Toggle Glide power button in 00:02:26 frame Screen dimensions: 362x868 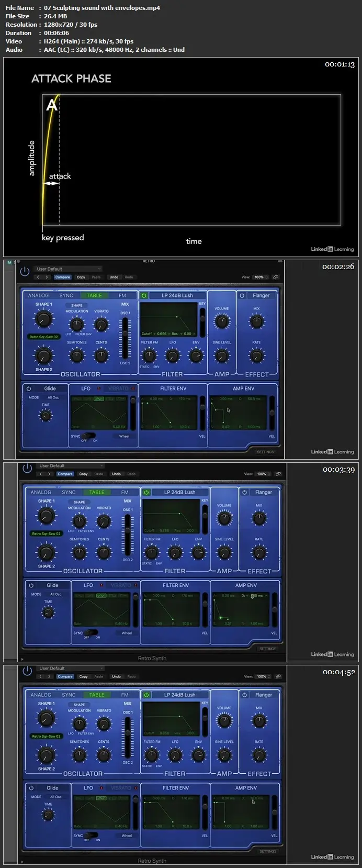[x=29, y=388]
